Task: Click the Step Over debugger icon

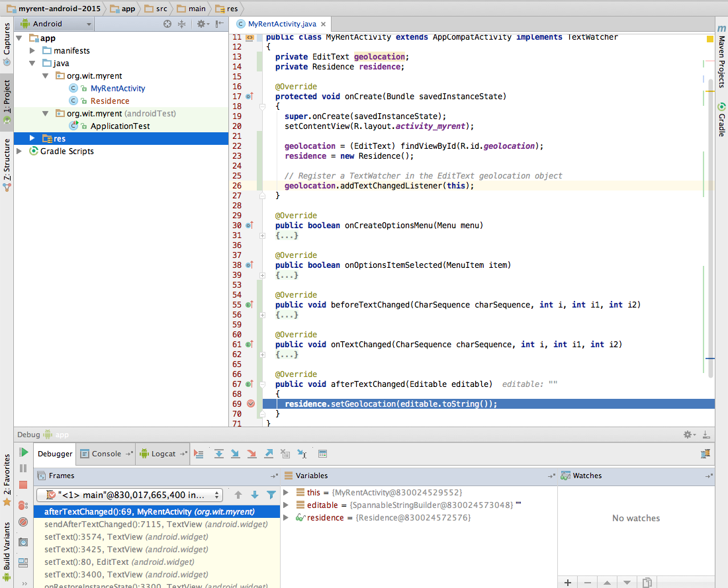Action: [218, 454]
